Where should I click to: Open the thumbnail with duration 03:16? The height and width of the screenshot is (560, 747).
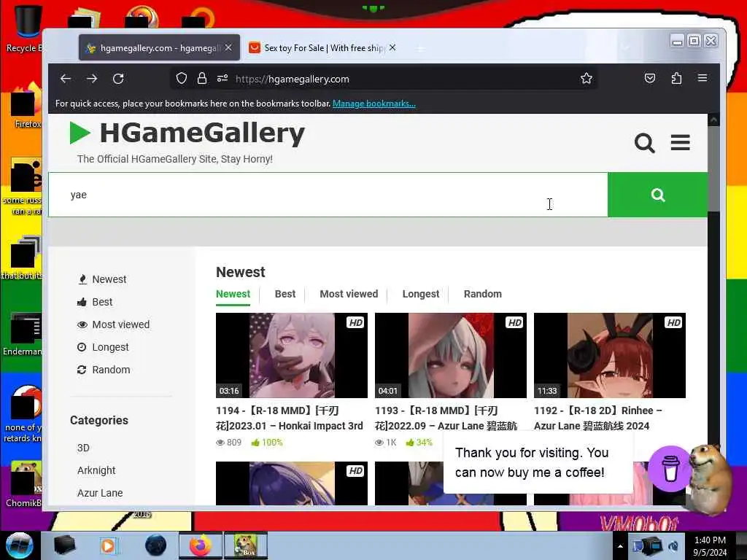tap(292, 355)
